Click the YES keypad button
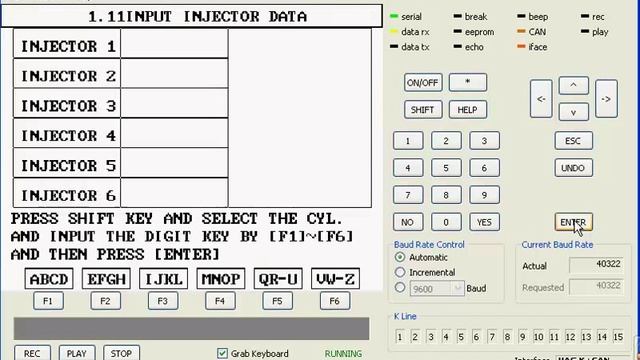Viewport: 640px width, 360px height. pos(484,222)
